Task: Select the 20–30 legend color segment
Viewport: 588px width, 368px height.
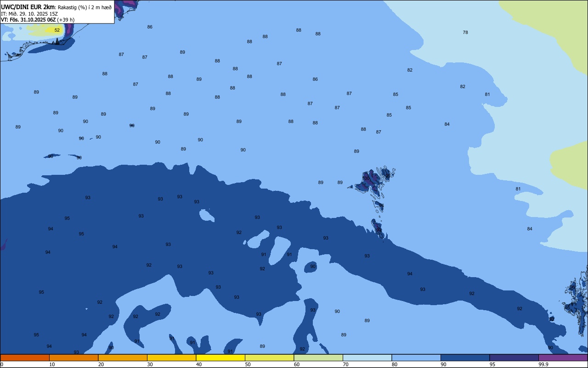Action: point(123,357)
